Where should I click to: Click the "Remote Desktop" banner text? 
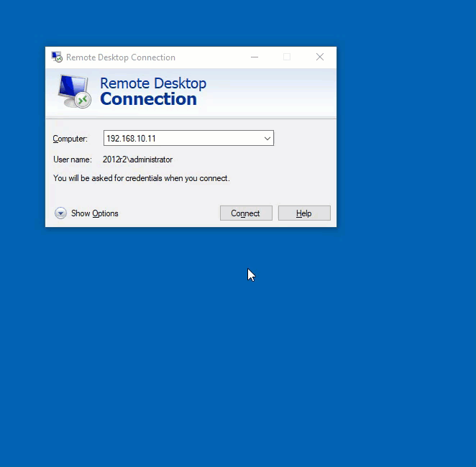coord(152,83)
